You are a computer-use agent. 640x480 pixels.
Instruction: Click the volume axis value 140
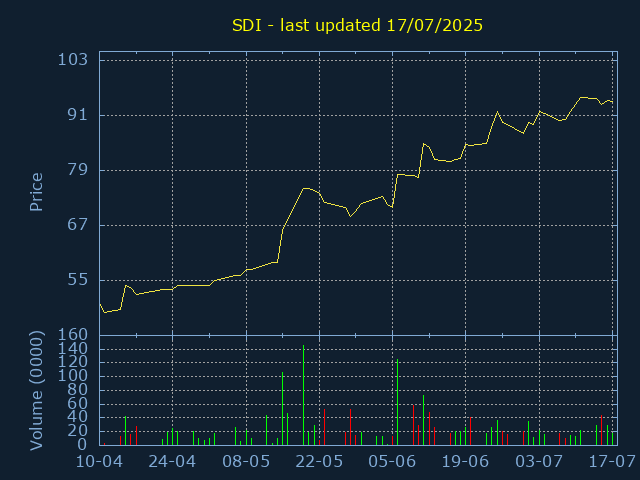tap(73, 349)
